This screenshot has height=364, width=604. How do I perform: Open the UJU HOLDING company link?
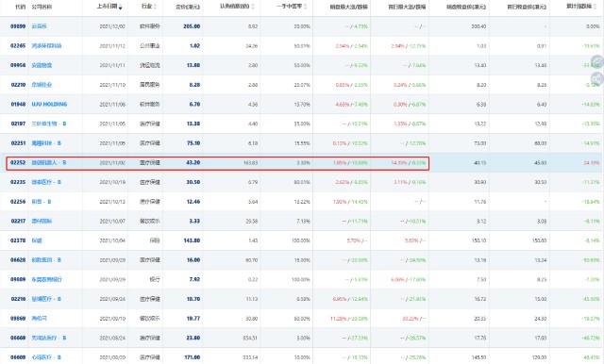[49, 105]
